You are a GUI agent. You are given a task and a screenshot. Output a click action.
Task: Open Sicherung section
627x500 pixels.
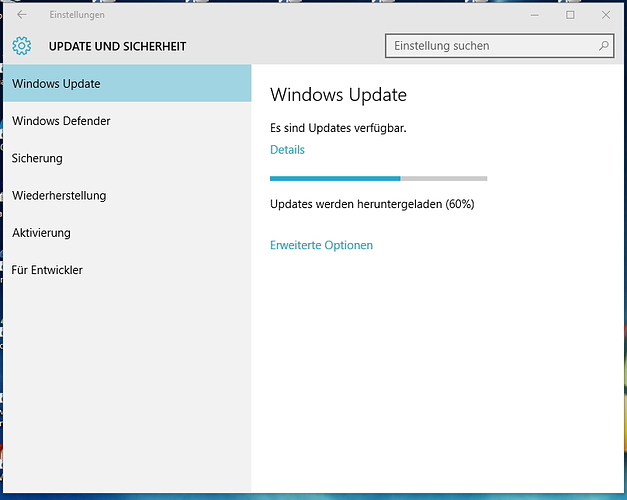[x=127, y=158]
